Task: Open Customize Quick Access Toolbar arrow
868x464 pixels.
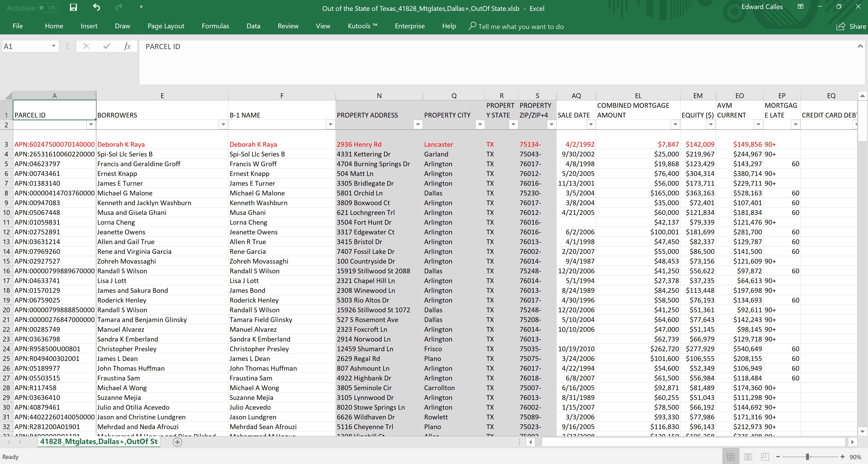Action: tap(141, 7)
